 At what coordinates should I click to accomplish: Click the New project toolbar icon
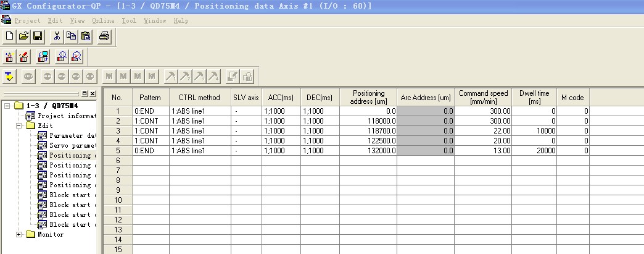click(10, 36)
